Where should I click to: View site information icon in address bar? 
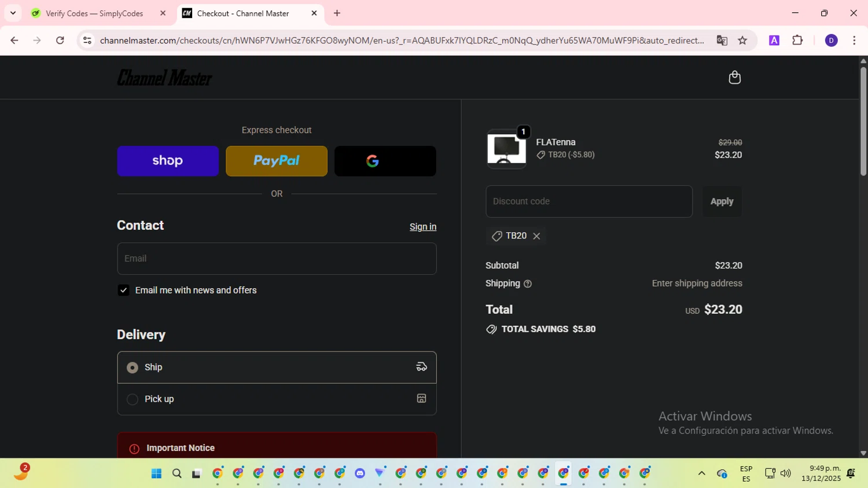[87, 41]
